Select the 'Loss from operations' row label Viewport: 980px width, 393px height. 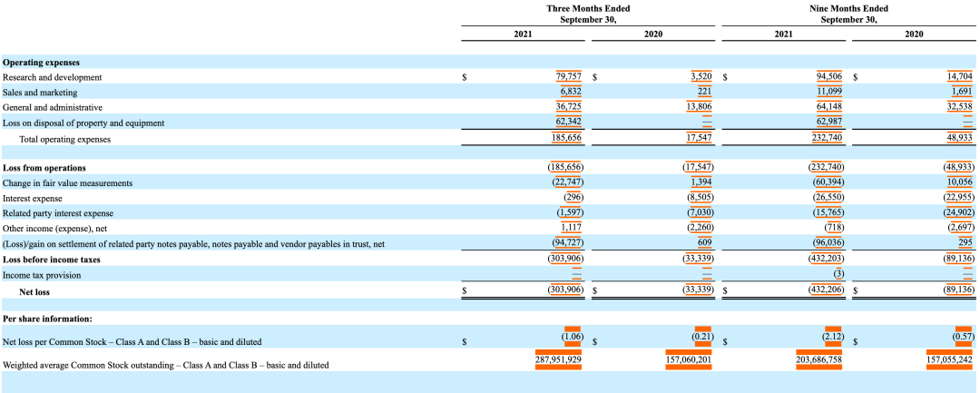[44, 168]
